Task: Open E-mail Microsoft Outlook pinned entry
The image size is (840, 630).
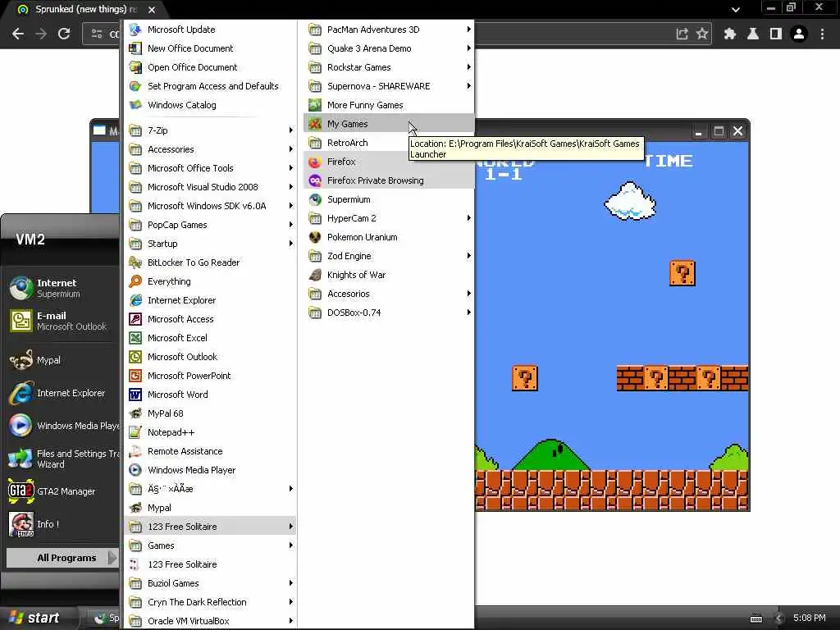Action: (60, 321)
